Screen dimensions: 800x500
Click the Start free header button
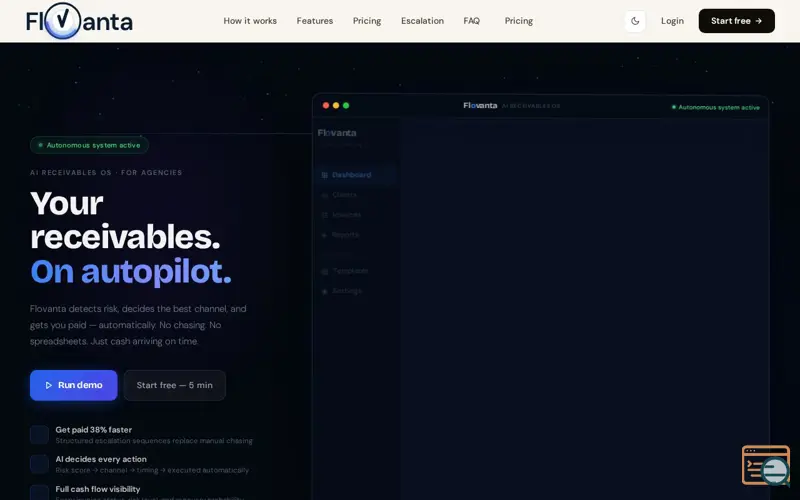tap(736, 21)
